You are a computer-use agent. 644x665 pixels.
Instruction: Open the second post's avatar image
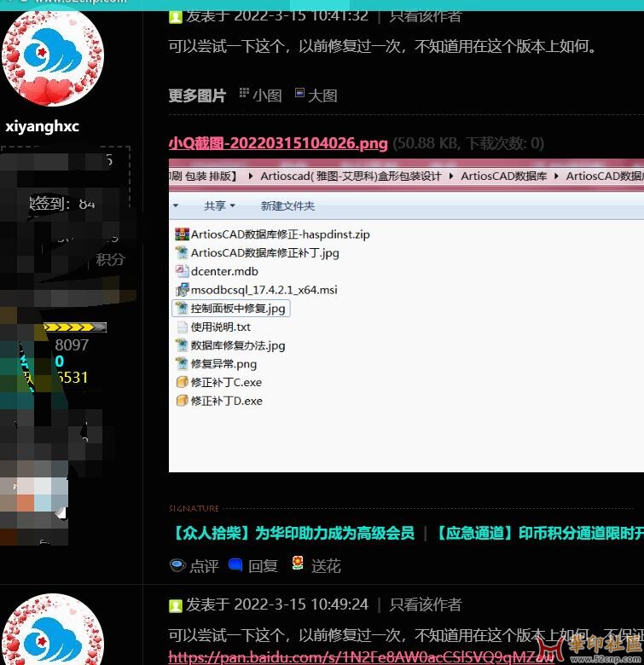53,630
